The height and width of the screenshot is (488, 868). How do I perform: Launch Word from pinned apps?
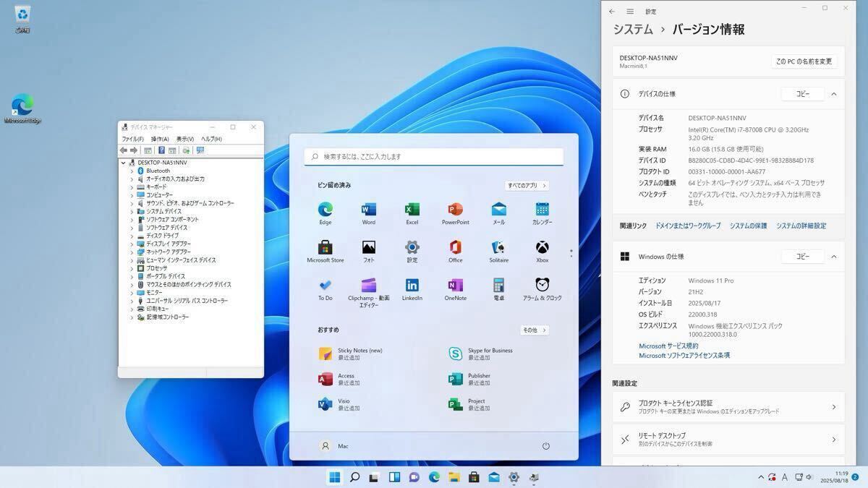(369, 210)
